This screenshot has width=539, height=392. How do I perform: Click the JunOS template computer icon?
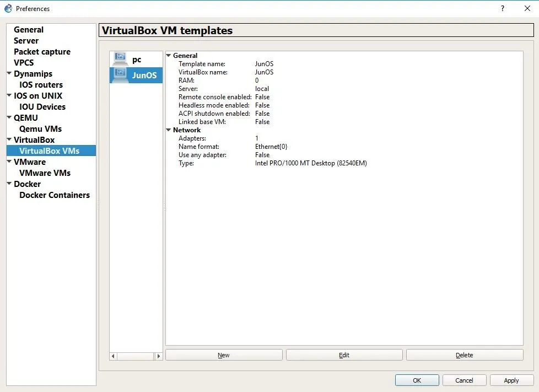tap(120, 75)
